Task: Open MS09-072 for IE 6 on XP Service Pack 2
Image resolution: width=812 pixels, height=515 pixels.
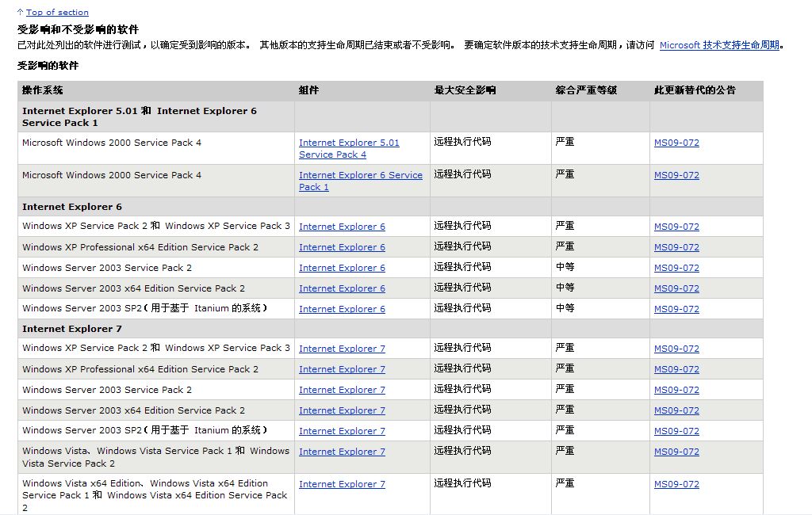Action: 676,227
